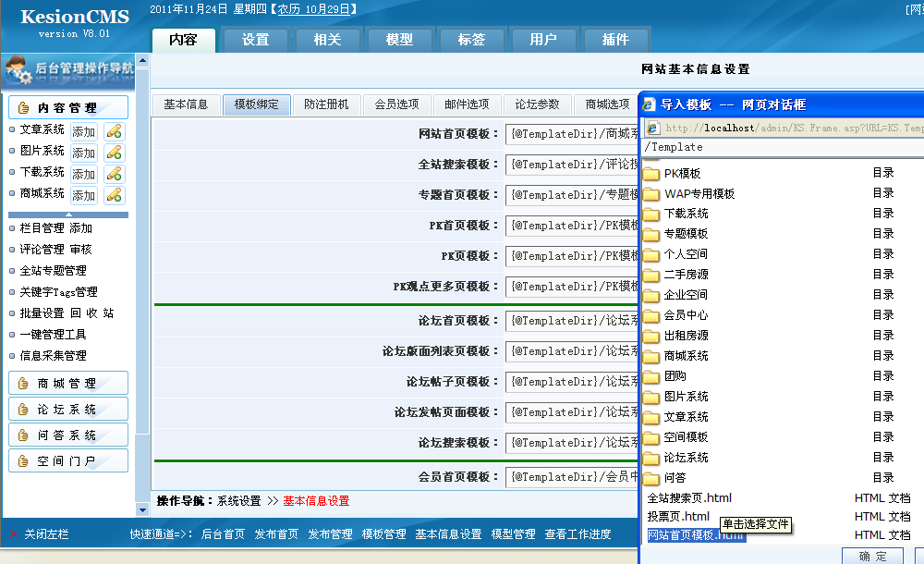Viewport: 924px width, 564px height.
Task: Switch to the 用户 tab
Action: point(543,40)
